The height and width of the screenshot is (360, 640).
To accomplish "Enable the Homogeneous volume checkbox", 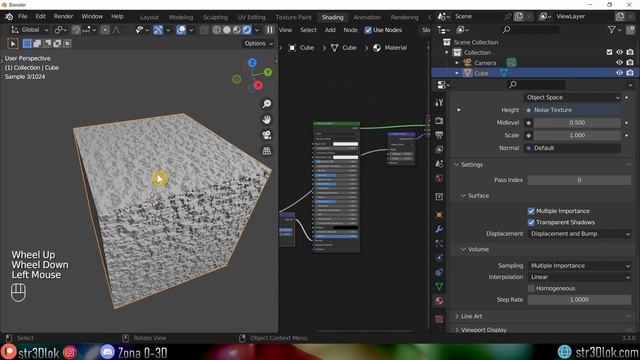I will coord(531,289).
